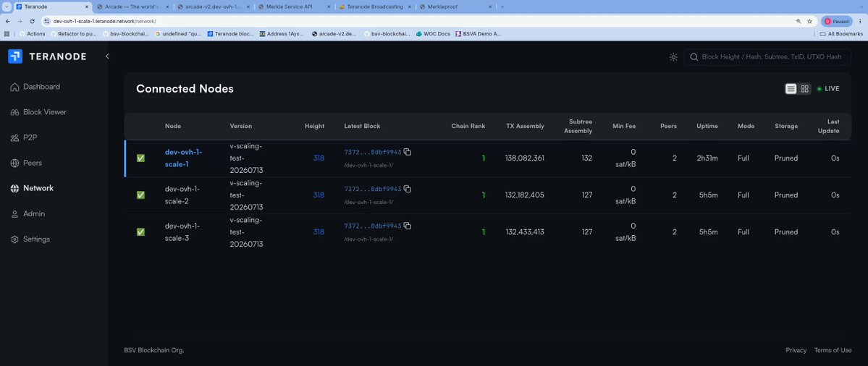Reload the page
868x366 pixels.
(32, 21)
